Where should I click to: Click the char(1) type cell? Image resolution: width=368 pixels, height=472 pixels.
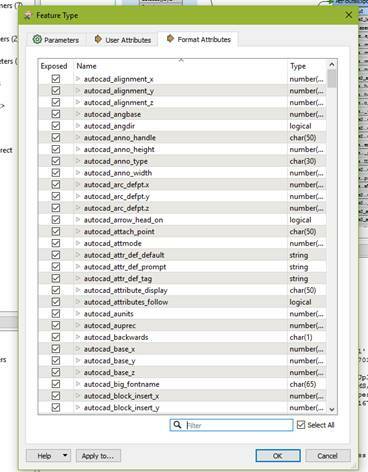click(x=301, y=337)
